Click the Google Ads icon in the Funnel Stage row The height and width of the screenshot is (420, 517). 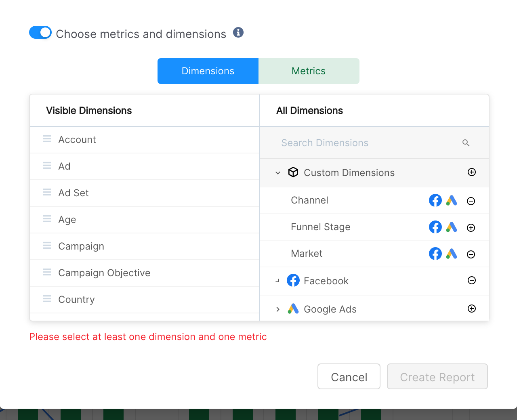pos(452,227)
